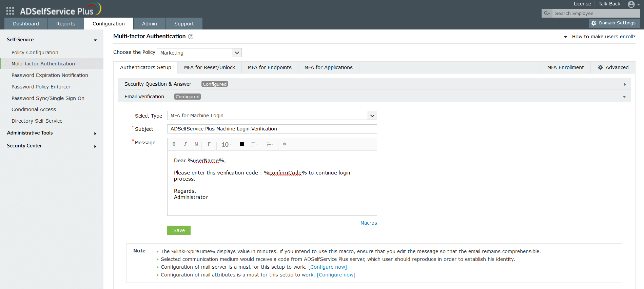Image resolution: width=644 pixels, height=289 pixels.
Task: Open Conditional Access in sidebar
Action: [34, 109]
